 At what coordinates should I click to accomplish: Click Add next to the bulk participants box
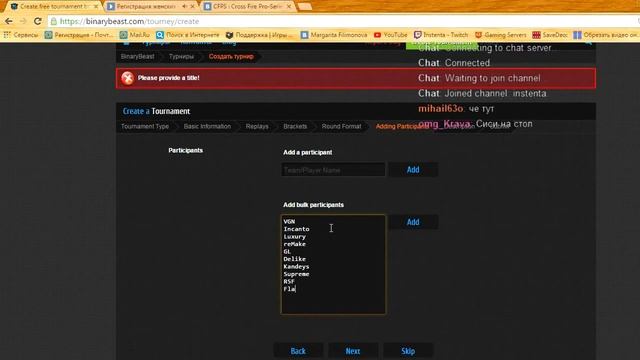click(413, 222)
